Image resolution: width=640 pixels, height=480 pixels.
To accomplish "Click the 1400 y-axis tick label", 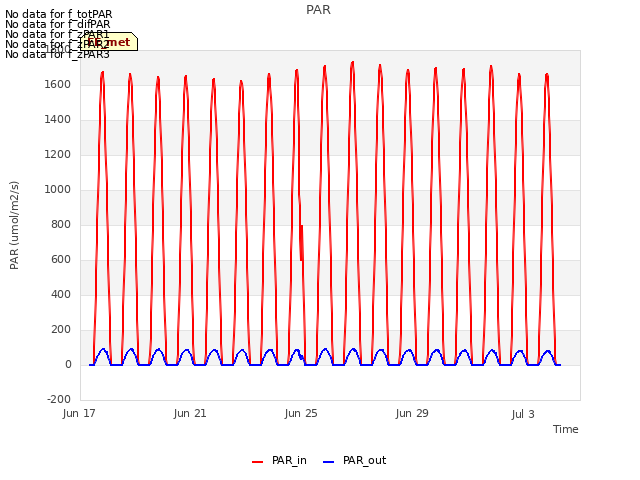I will pos(58,120).
